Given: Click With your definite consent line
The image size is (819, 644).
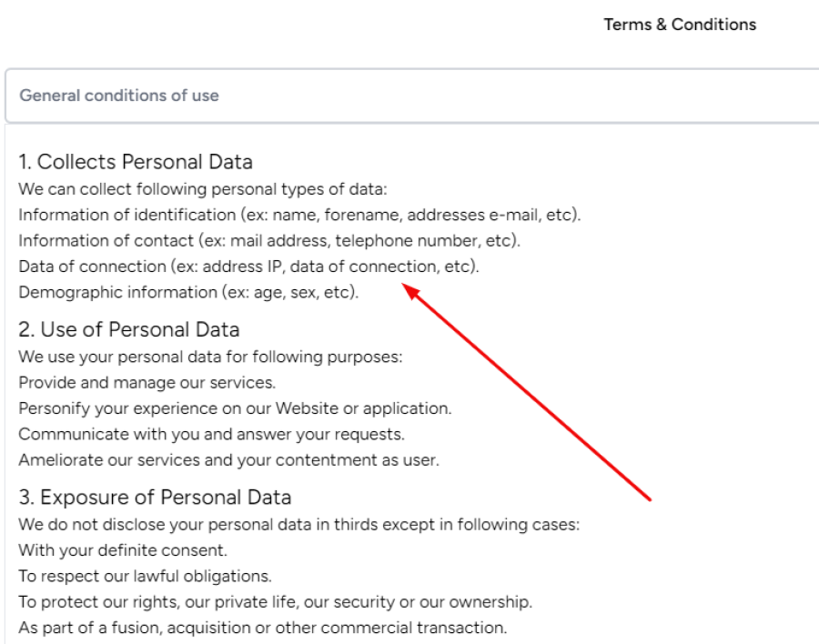Looking at the screenshot, I should (123, 550).
